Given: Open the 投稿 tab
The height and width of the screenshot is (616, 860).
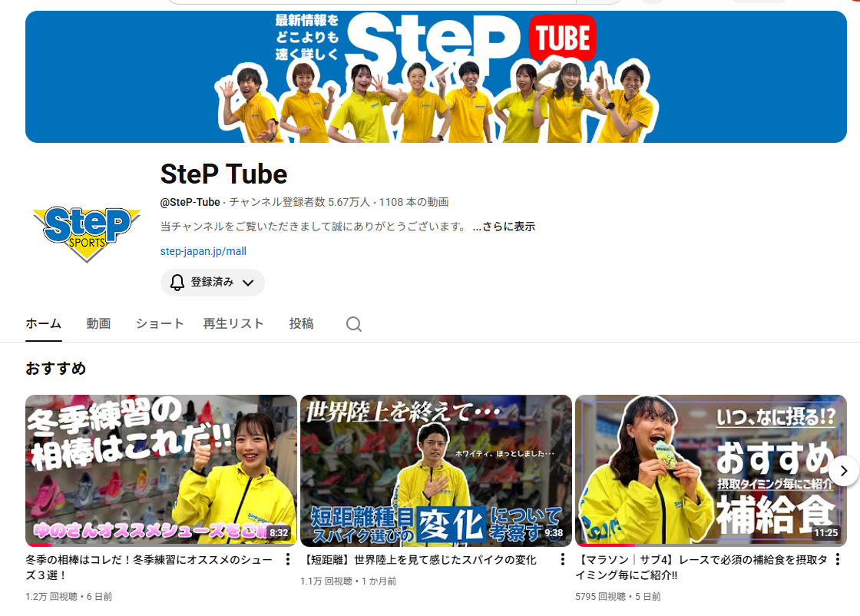Looking at the screenshot, I should 301,323.
